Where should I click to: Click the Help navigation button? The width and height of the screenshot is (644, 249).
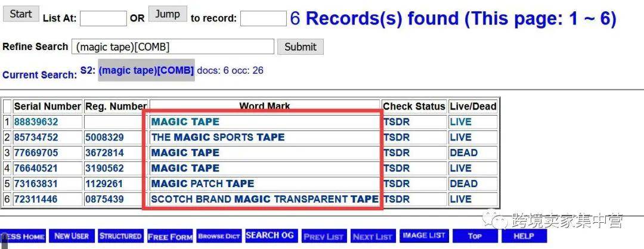[x=523, y=236]
